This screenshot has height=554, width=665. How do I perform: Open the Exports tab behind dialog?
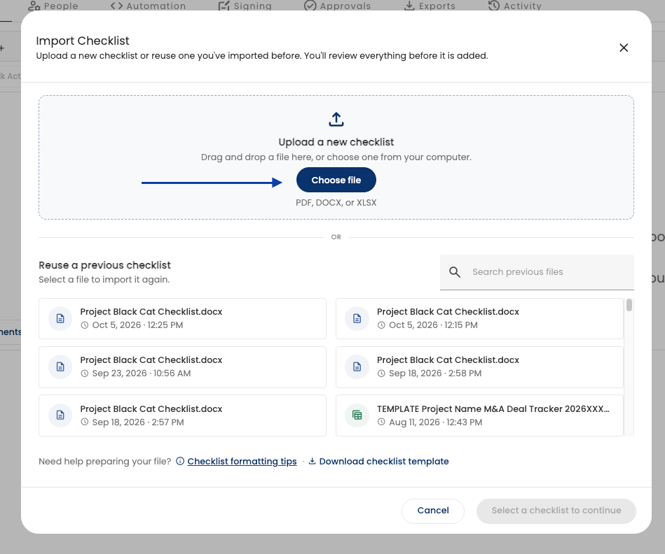(430, 6)
